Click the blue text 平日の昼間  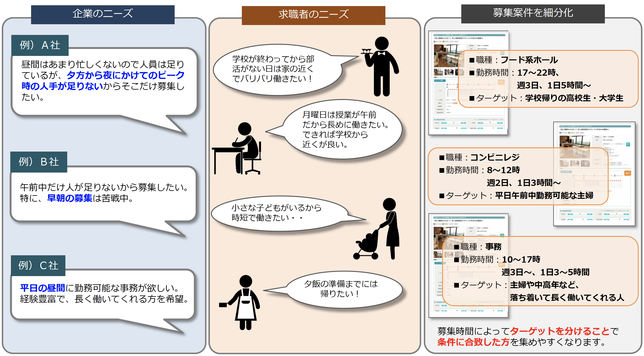coord(43,288)
